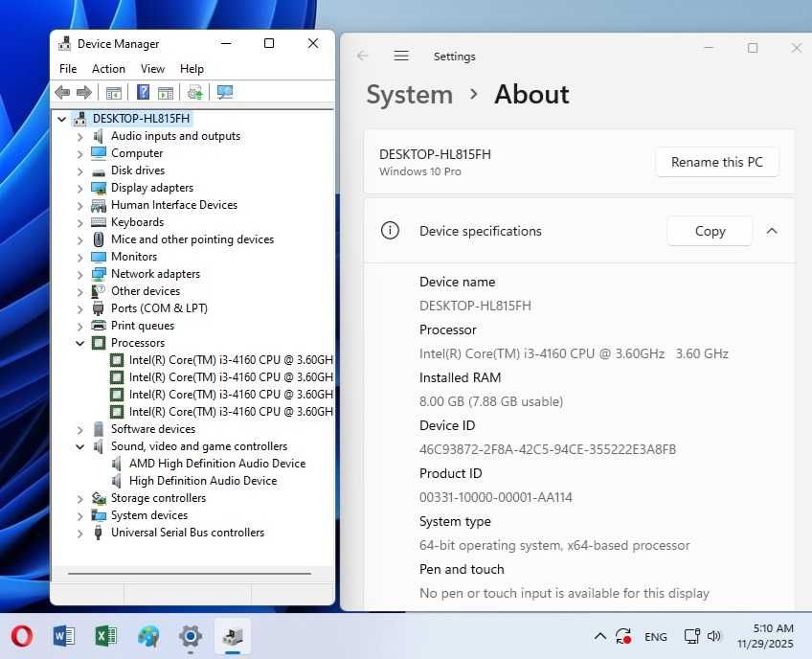Click the horizontal scrollbar in Device Manager
The height and width of the screenshot is (659, 812).
[x=190, y=574]
